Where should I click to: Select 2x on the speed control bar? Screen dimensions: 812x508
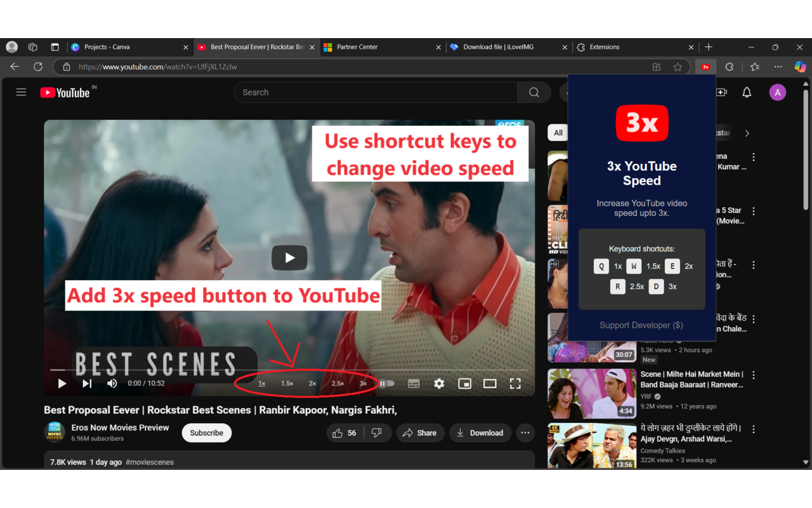311,384
